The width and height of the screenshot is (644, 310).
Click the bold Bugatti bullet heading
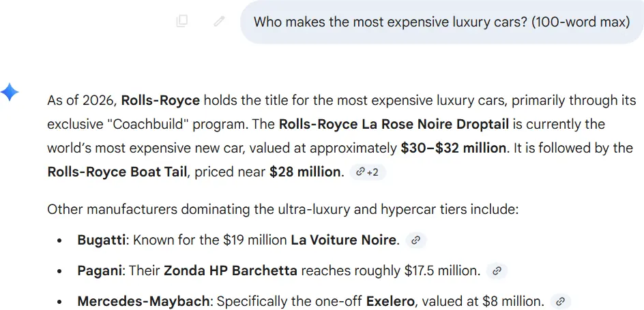(x=102, y=240)
